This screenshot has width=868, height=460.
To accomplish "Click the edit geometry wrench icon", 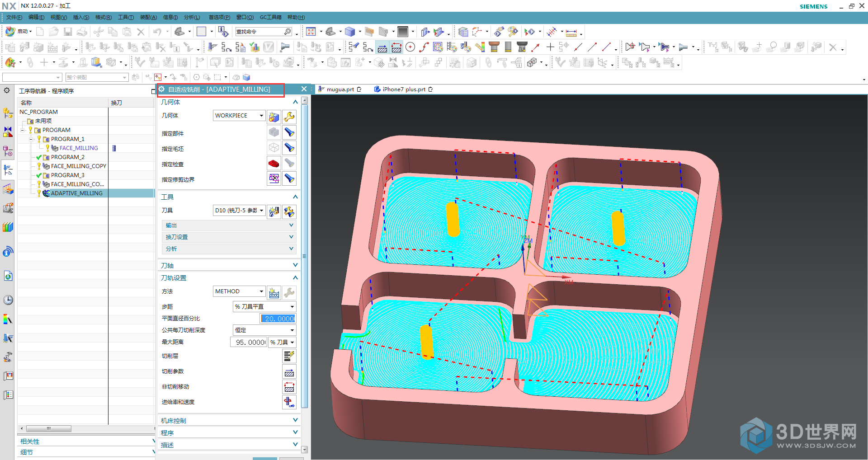I will [289, 117].
